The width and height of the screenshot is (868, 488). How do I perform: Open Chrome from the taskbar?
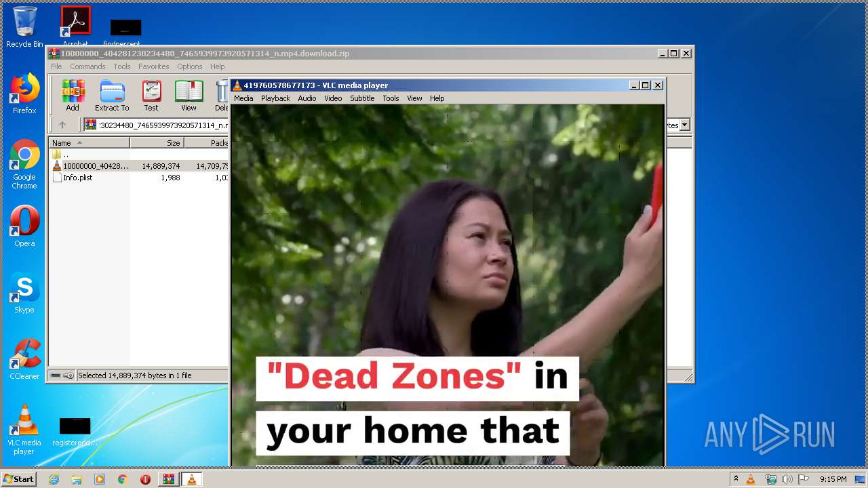(122, 479)
